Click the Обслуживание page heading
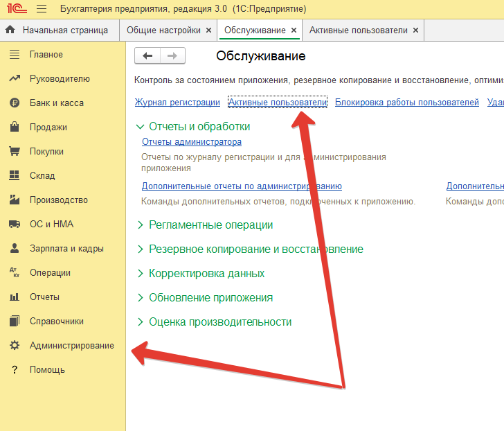This screenshot has width=504, height=431. (261, 55)
